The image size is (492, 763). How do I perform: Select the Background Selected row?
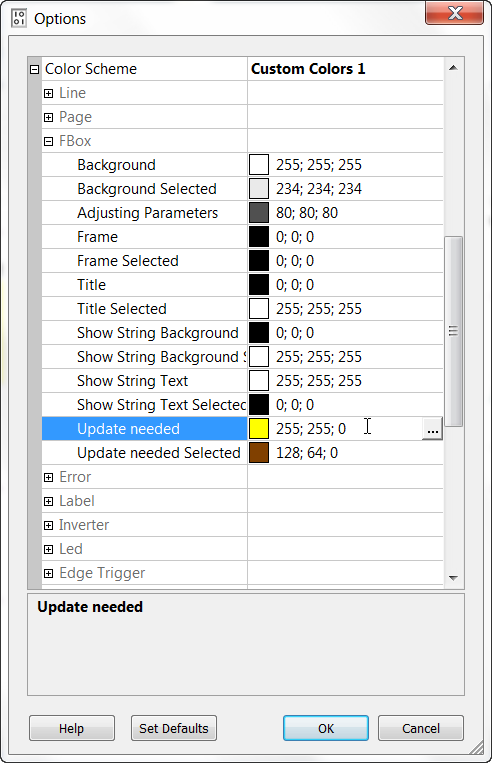(x=242, y=189)
